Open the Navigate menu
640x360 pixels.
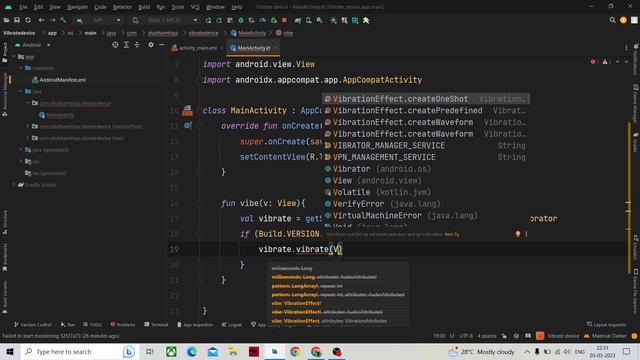[x=77, y=7]
